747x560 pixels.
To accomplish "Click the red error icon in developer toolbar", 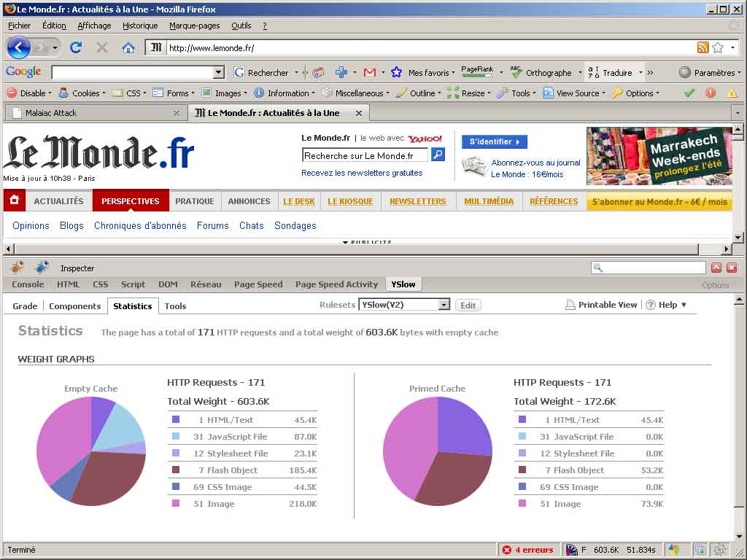I will [711, 93].
